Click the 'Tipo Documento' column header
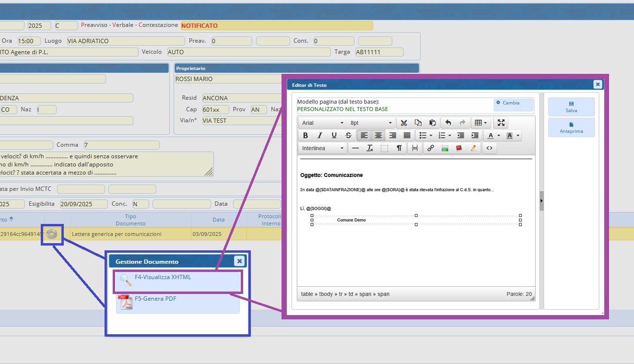The width and height of the screenshot is (634, 364). pyautogui.click(x=130, y=220)
